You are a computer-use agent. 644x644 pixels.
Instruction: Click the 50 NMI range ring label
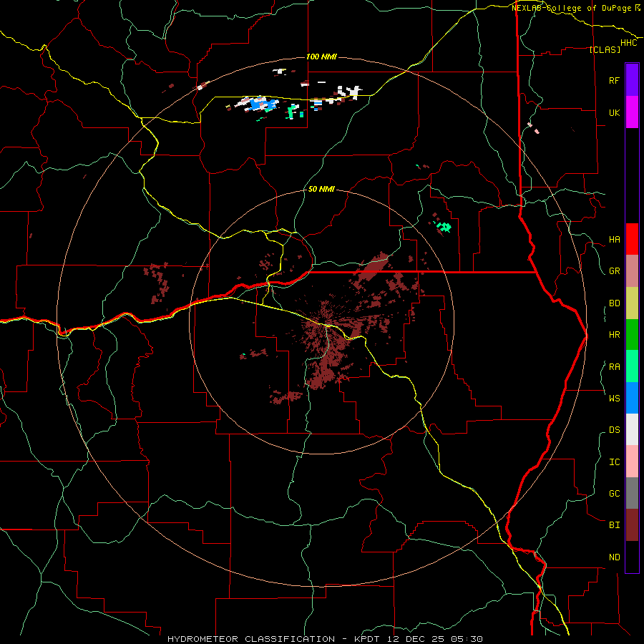[x=321, y=190]
